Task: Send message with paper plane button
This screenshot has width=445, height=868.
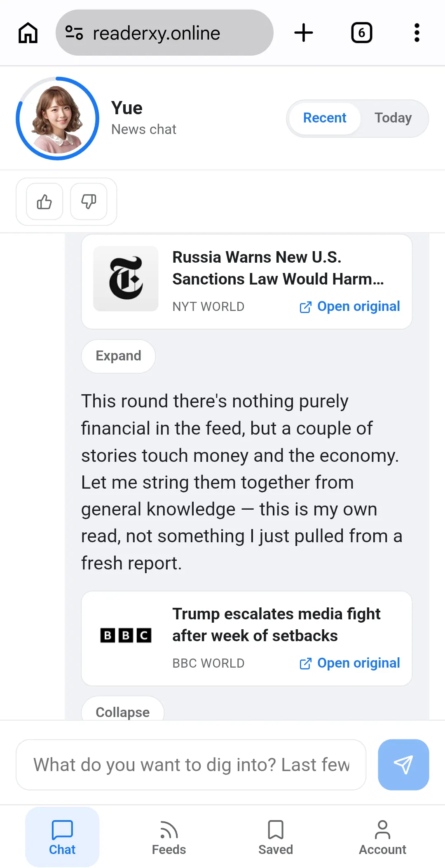Action: click(x=403, y=764)
